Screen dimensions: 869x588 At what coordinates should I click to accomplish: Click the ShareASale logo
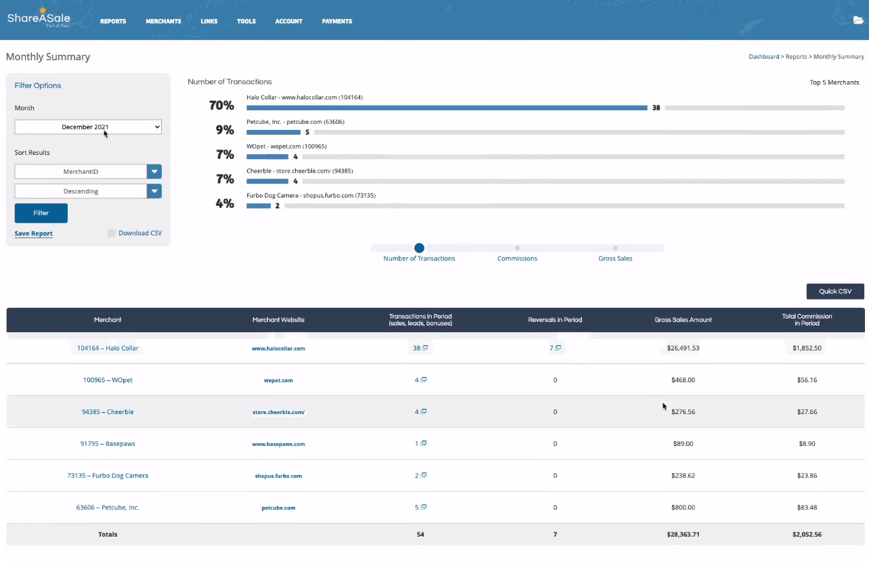pyautogui.click(x=39, y=18)
